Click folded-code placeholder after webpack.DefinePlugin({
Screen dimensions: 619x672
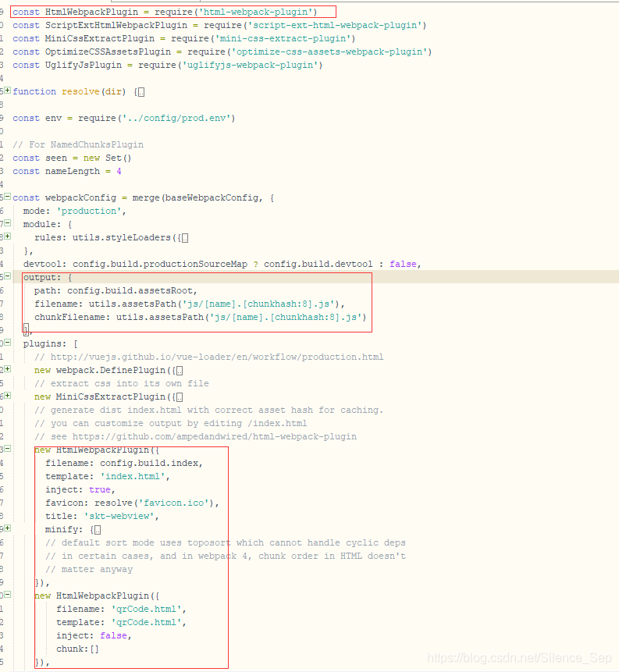coord(180,372)
